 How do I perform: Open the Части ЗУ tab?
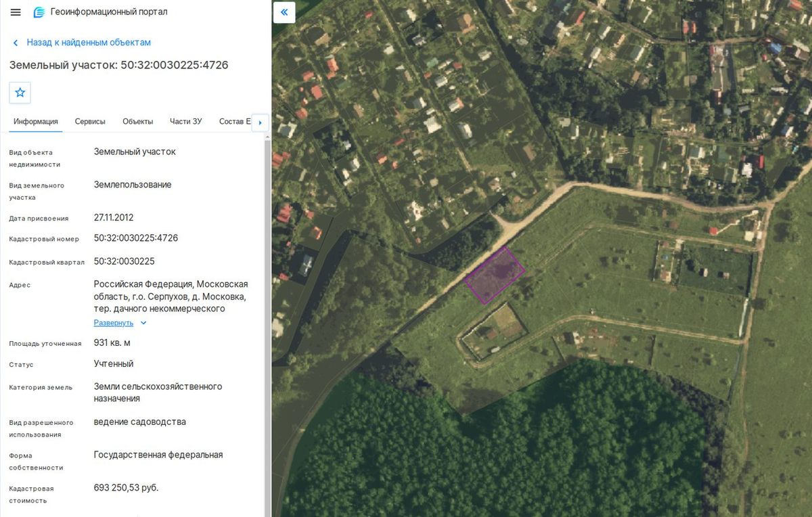(x=186, y=122)
